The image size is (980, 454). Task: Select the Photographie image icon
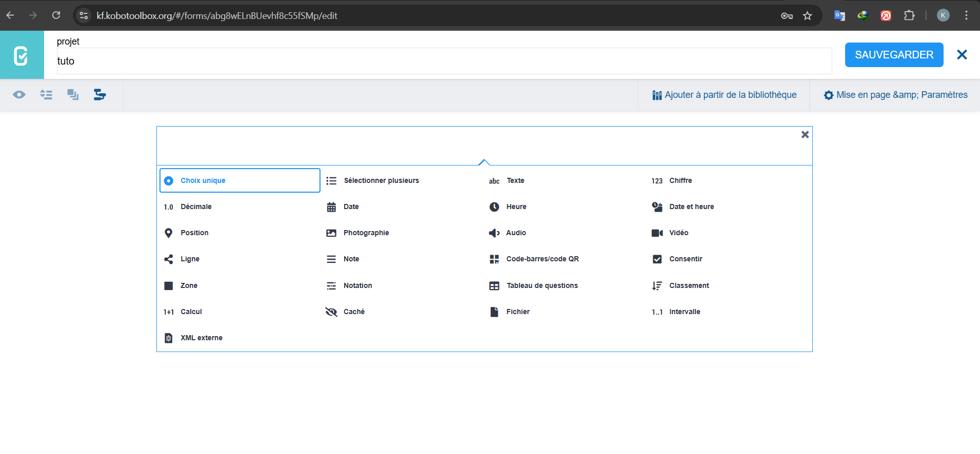coord(331,233)
